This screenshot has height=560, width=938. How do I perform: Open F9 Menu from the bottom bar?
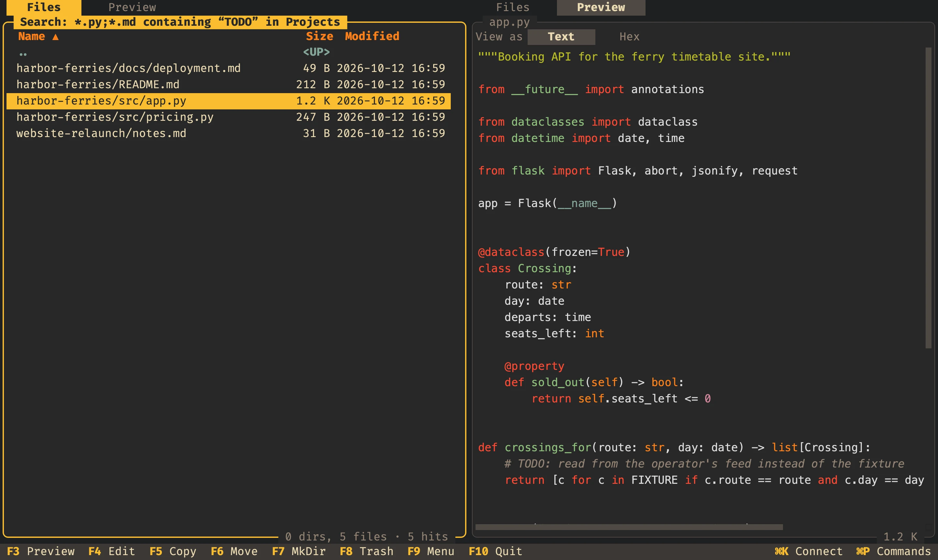point(431,551)
